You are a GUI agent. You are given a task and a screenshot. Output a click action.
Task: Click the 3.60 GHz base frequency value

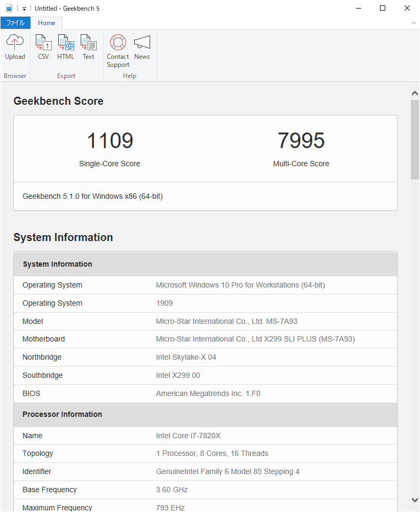click(x=172, y=490)
